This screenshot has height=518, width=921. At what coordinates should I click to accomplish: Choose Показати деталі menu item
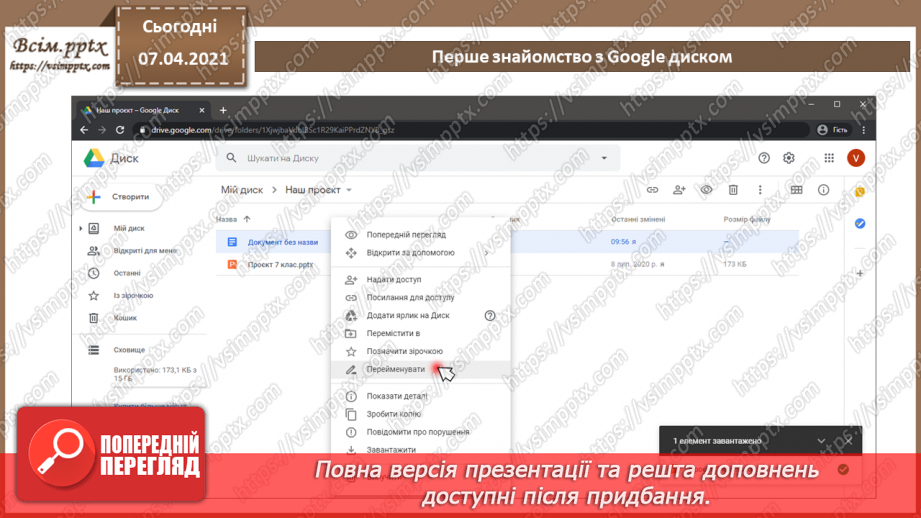pyautogui.click(x=421, y=396)
